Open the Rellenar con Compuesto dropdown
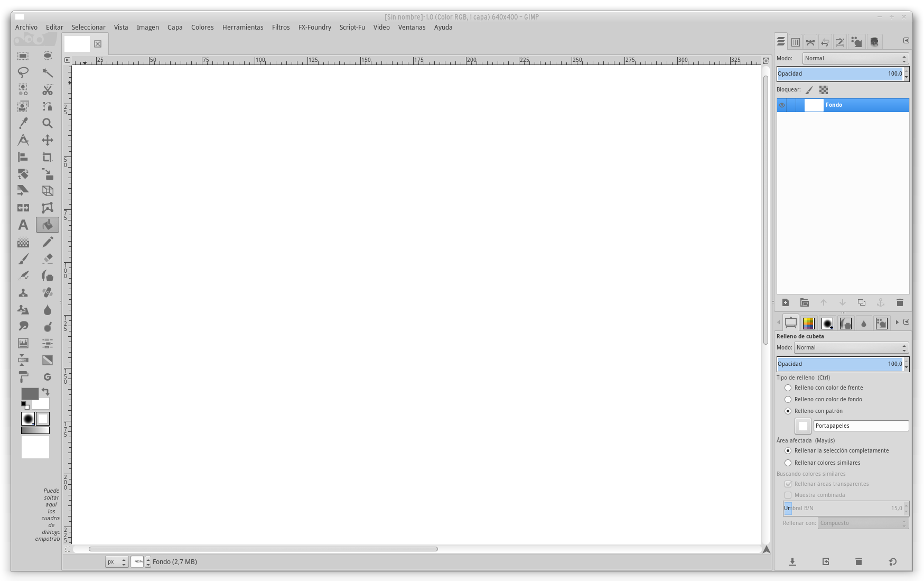The height and width of the screenshot is (581, 924). pyautogui.click(x=863, y=523)
